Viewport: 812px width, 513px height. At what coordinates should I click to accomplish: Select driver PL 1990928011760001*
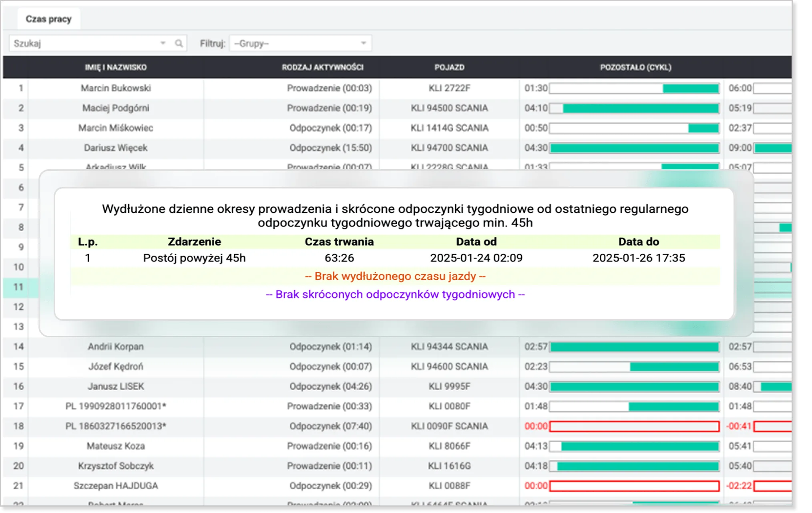pyautogui.click(x=116, y=406)
